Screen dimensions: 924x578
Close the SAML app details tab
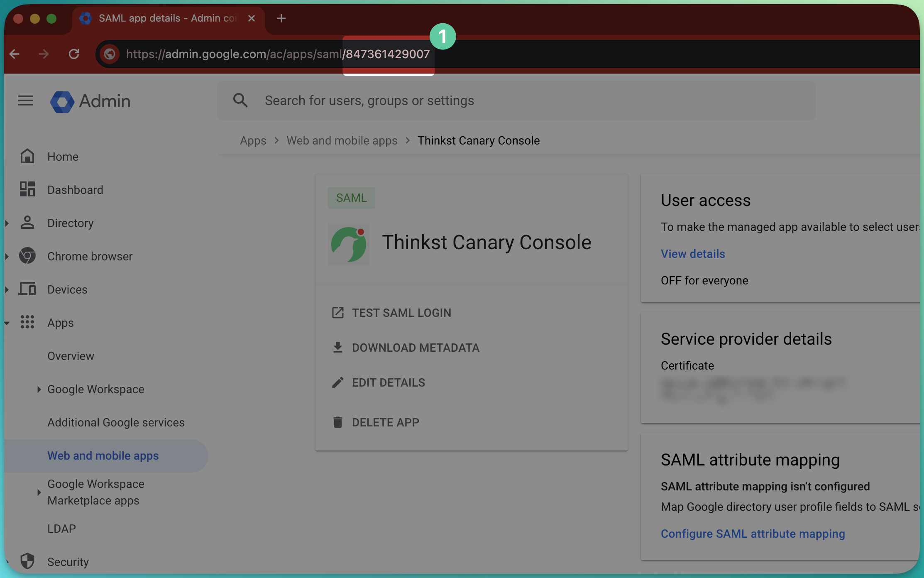[x=251, y=18]
